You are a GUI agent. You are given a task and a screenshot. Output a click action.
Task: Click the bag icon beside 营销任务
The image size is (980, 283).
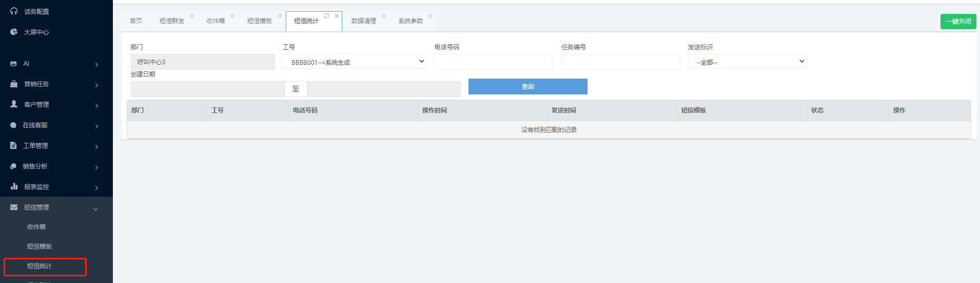click(14, 84)
